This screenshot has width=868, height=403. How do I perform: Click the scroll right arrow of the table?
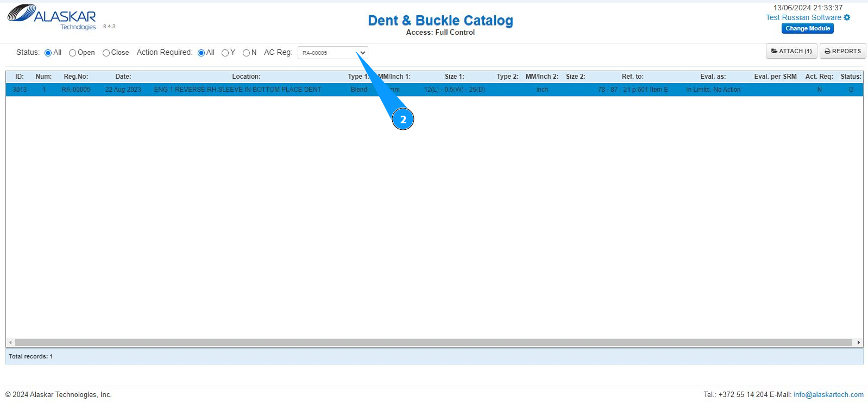[858, 343]
